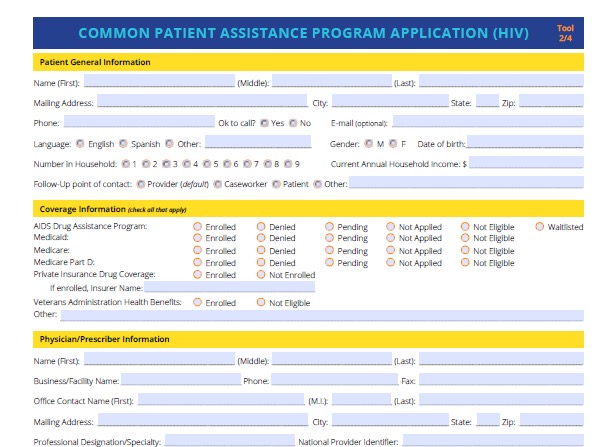Screen dimensions: 596x447
Task: Mark Private Insurance as Not Enrolled
Action: click(261, 274)
